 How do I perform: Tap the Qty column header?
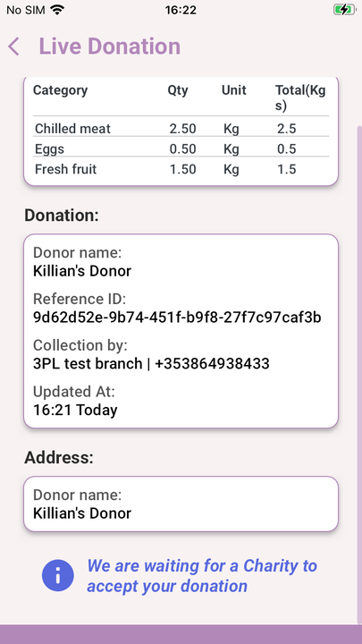178,90
